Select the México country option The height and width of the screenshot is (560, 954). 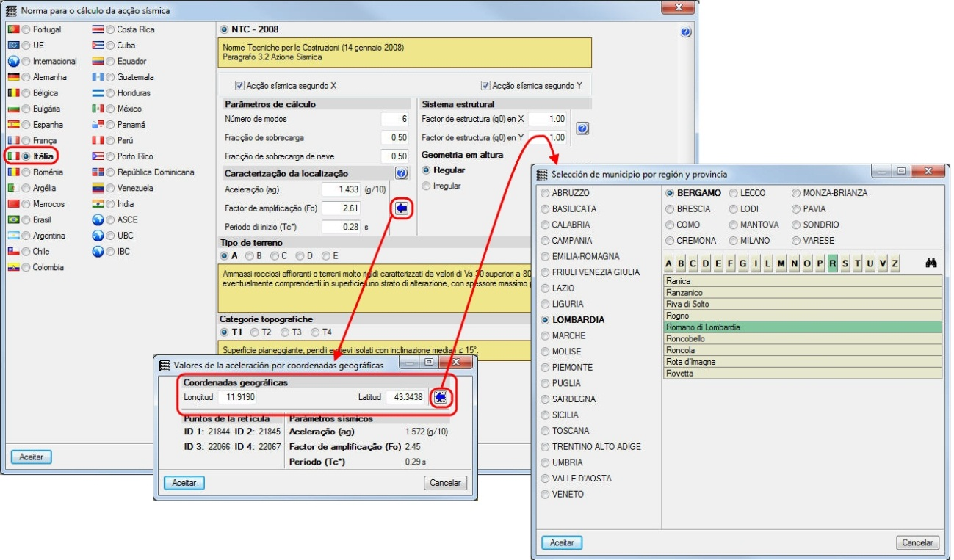(111, 109)
